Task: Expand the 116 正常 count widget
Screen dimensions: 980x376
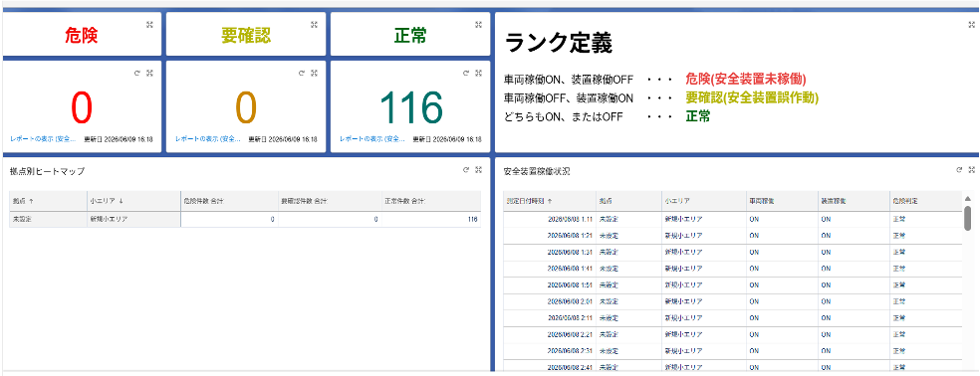Action: [478, 73]
